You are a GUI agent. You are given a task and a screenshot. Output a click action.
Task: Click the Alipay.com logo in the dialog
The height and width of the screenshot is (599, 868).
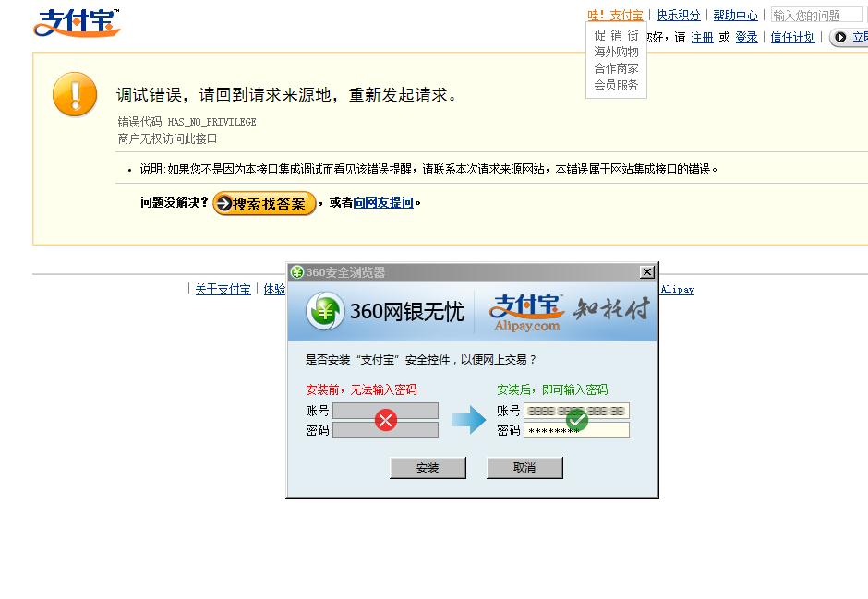pyautogui.click(x=526, y=313)
